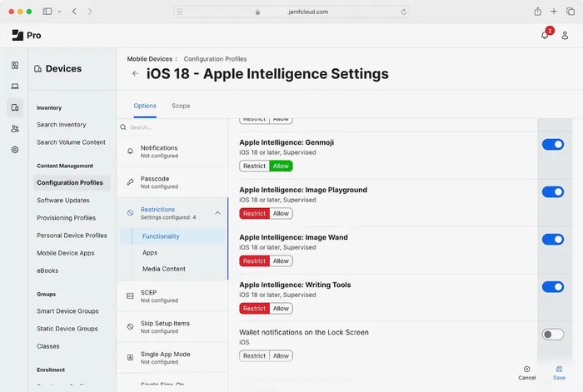583x392 pixels.
Task: Enable Wallet notifications on Lock Screen toggle
Action: (x=552, y=335)
